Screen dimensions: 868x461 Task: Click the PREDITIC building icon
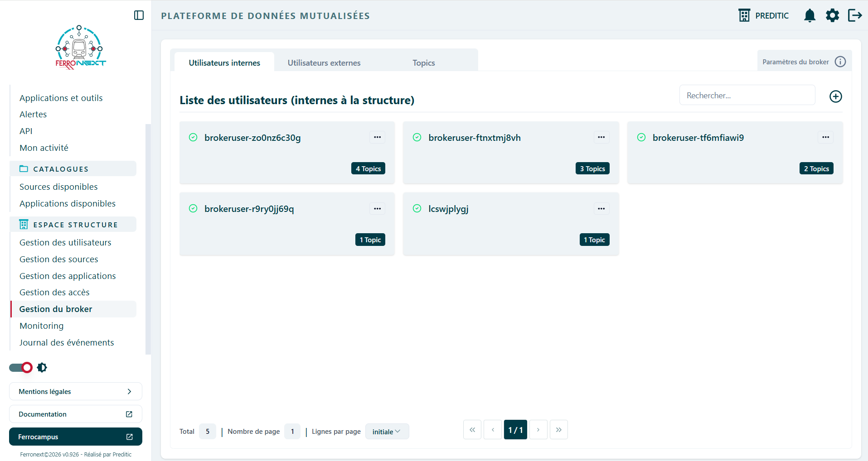tap(744, 15)
